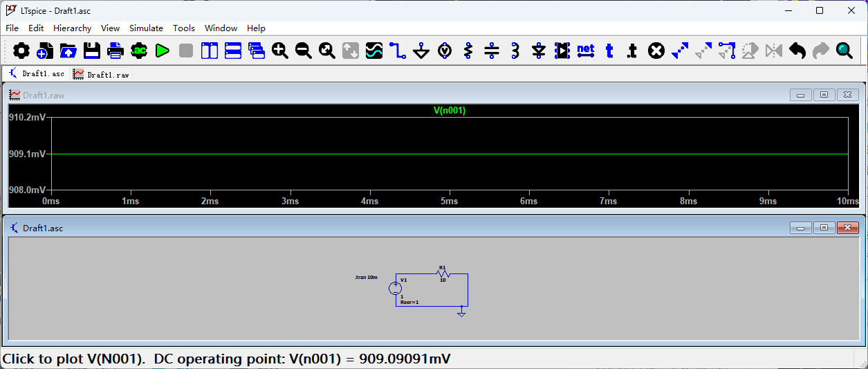Add SPICE directive with .t icon
Viewport: 868px width, 369px height.
click(632, 51)
